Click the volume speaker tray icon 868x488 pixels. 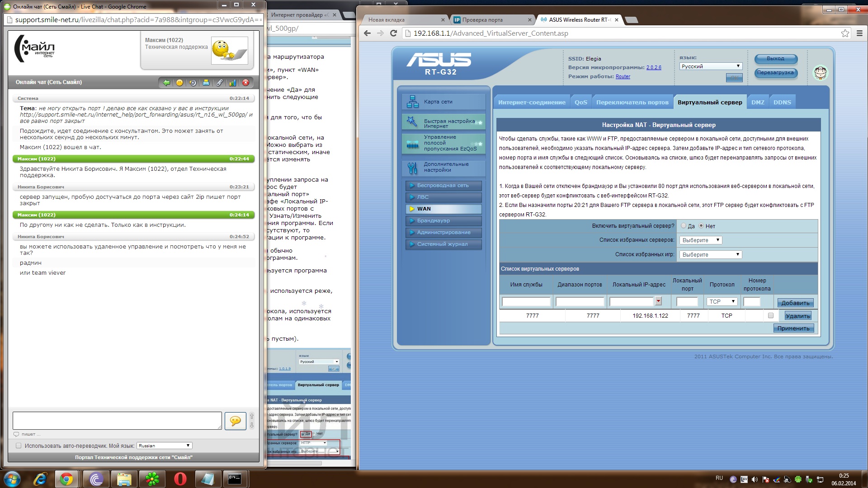coord(755,479)
